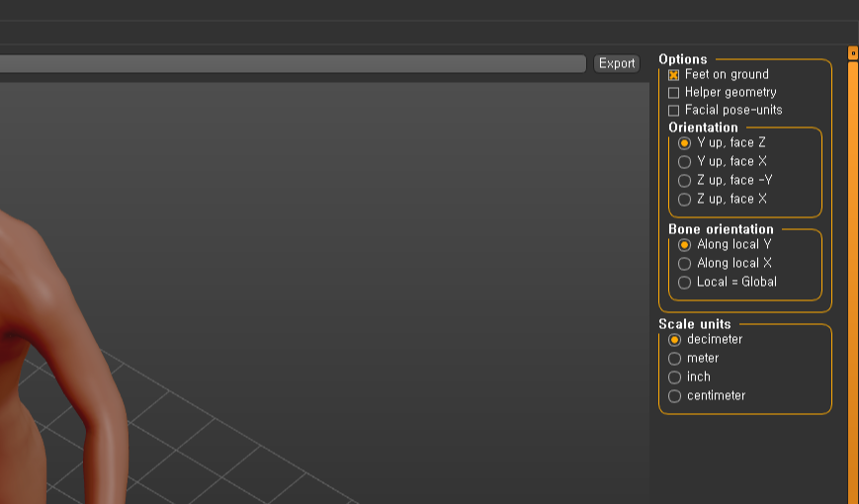
Task: Click the Export button
Action: pos(617,63)
